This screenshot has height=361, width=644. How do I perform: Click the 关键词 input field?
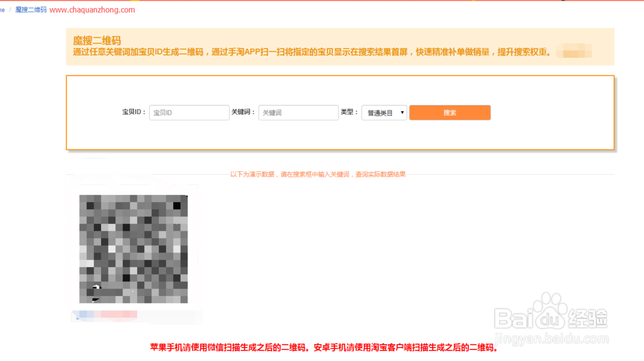click(298, 113)
